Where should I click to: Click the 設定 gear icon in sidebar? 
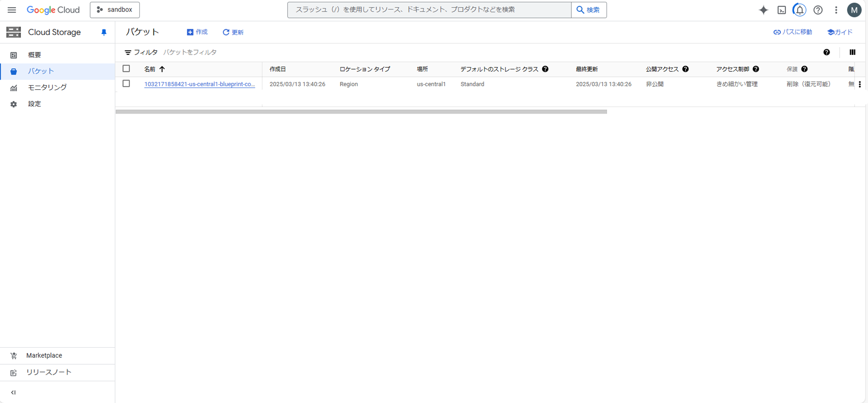tap(14, 104)
